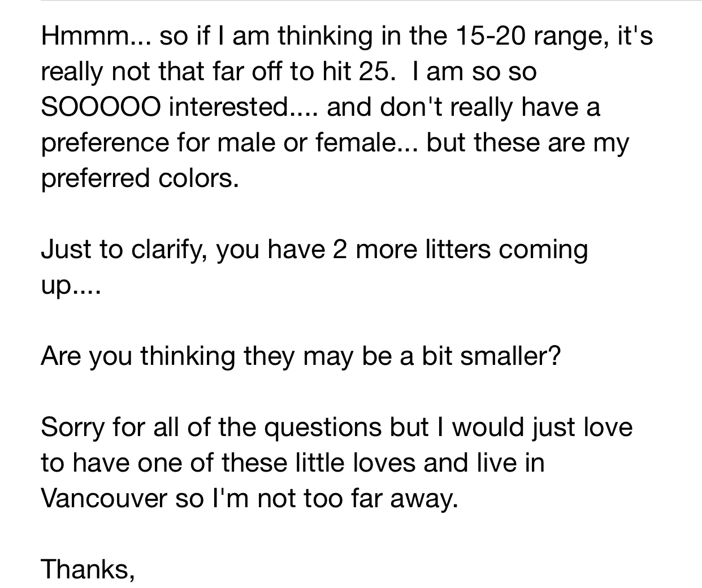Click the word "coming" before "up...."
The width and height of the screenshot is (702, 588).
tap(543, 250)
